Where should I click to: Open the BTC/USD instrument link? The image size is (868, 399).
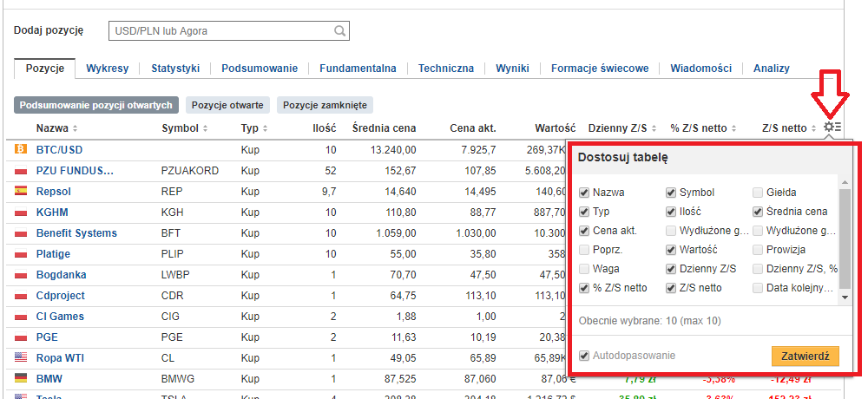59,149
